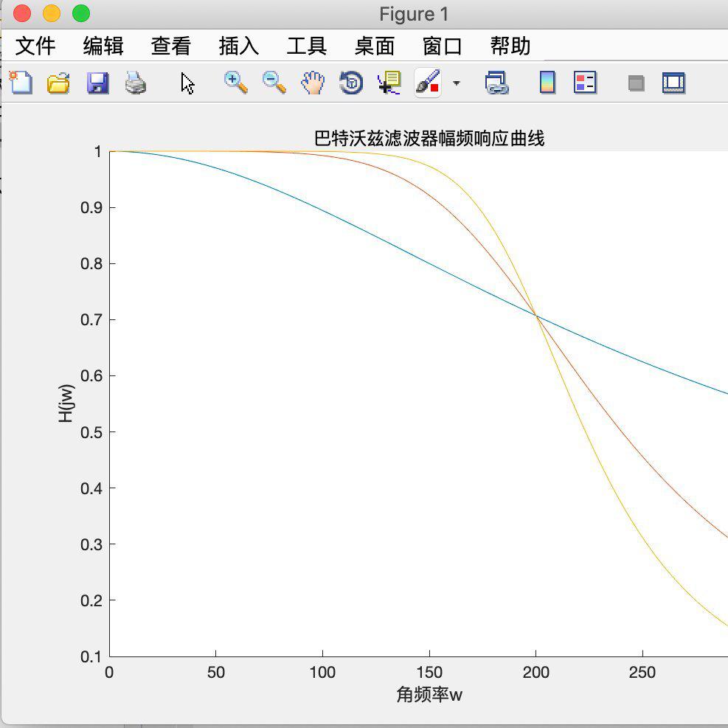Activate the Zoom Out magnifier tool
This screenshot has height=728, width=728.
(x=274, y=83)
